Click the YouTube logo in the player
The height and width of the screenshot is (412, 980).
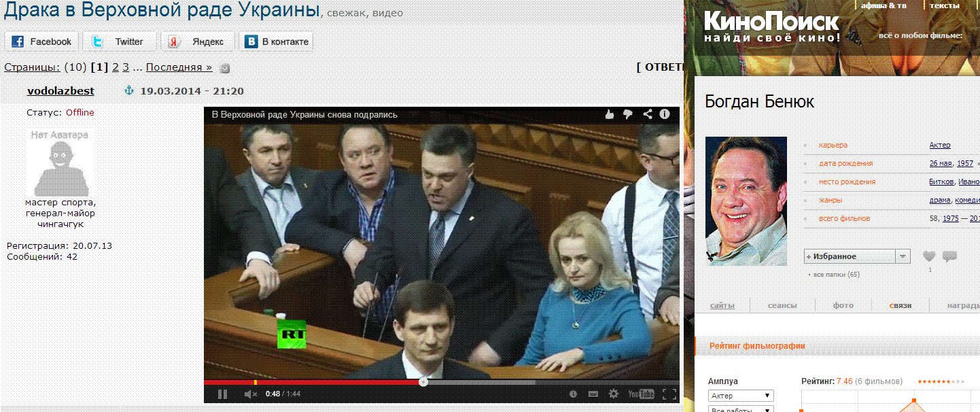click(641, 394)
